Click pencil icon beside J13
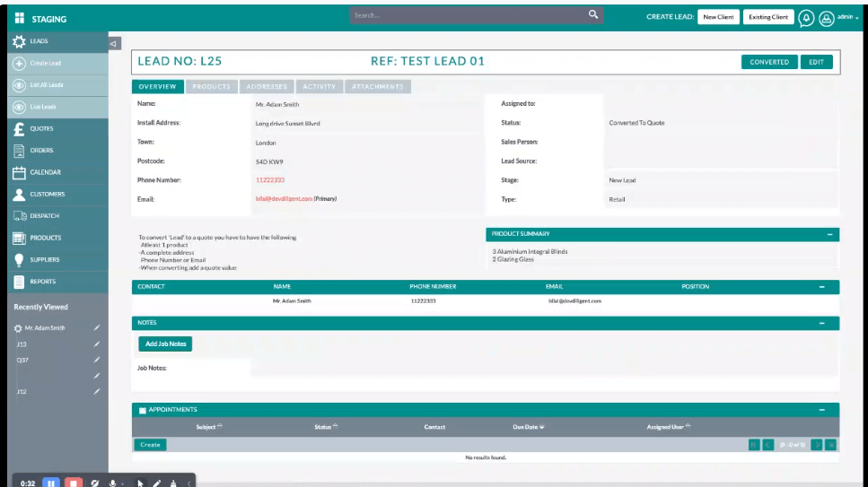The height and width of the screenshot is (487, 868). (97, 344)
